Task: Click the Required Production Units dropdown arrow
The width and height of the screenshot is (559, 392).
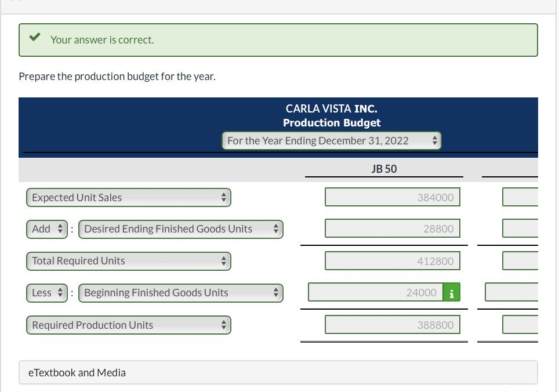Action: [x=224, y=325]
